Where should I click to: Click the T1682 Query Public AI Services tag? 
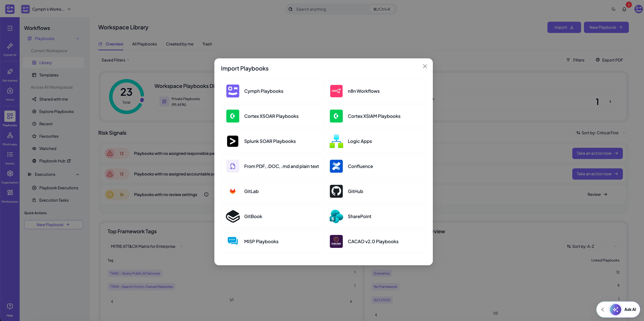[135, 273]
